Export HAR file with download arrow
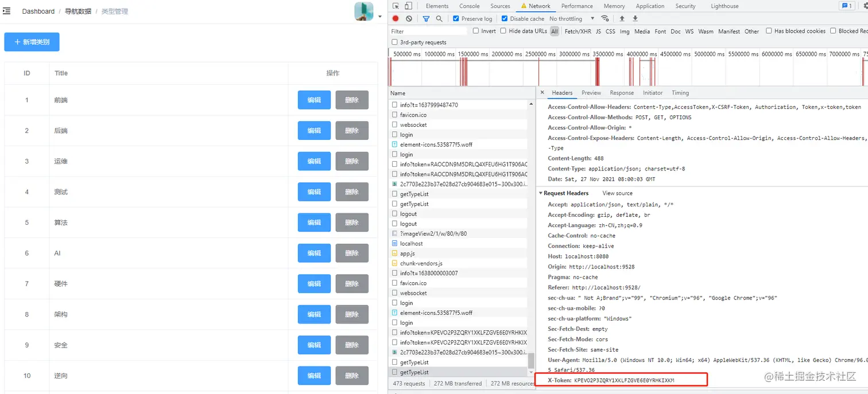This screenshot has width=868, height=394. point(635,18)
